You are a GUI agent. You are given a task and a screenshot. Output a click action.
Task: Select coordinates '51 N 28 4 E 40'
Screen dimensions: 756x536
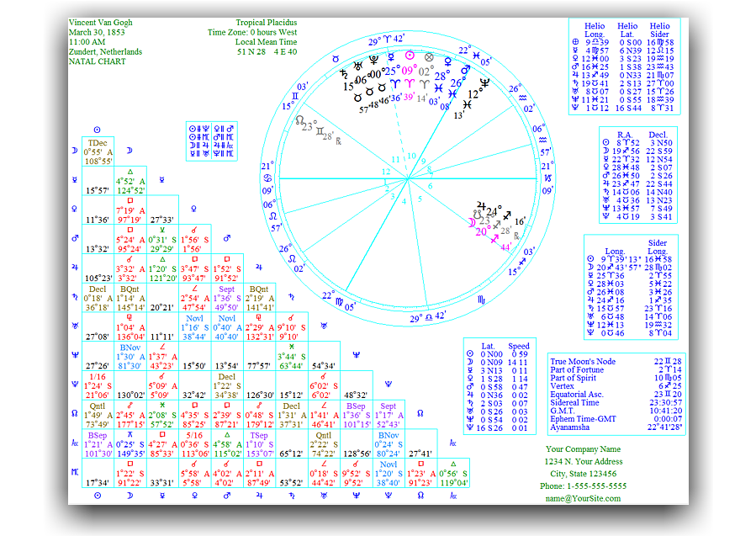click(x=267, y=51)
